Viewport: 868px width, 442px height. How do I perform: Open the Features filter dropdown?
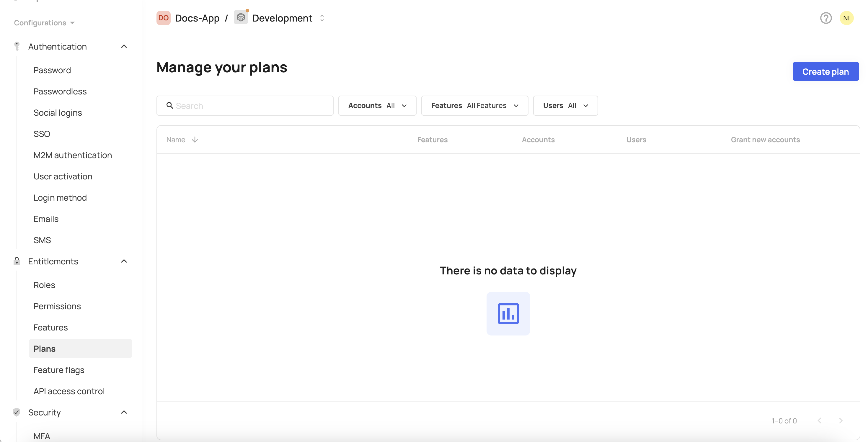pyautogui.click(x=474, y=106)
